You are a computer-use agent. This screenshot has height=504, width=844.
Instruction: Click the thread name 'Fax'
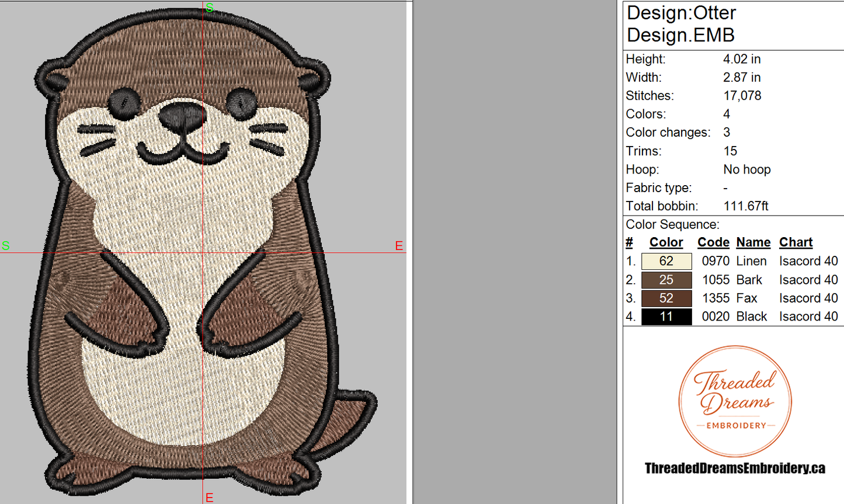[746, 298]
